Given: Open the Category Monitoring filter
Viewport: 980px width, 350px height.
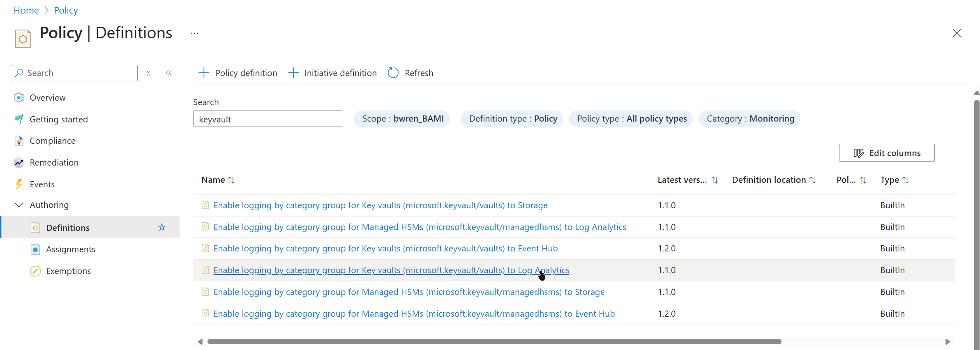Looking at the screenshot, I should [x=750, y=119].
